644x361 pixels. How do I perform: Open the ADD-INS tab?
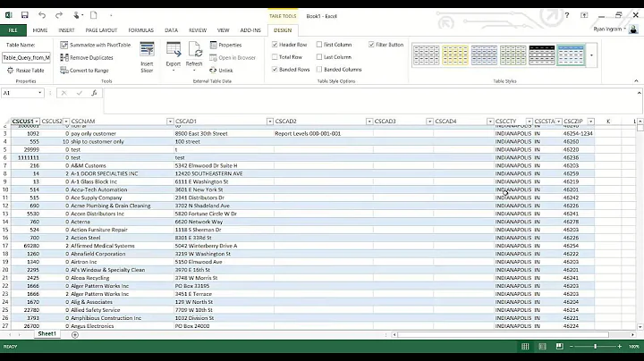[250, 30]
